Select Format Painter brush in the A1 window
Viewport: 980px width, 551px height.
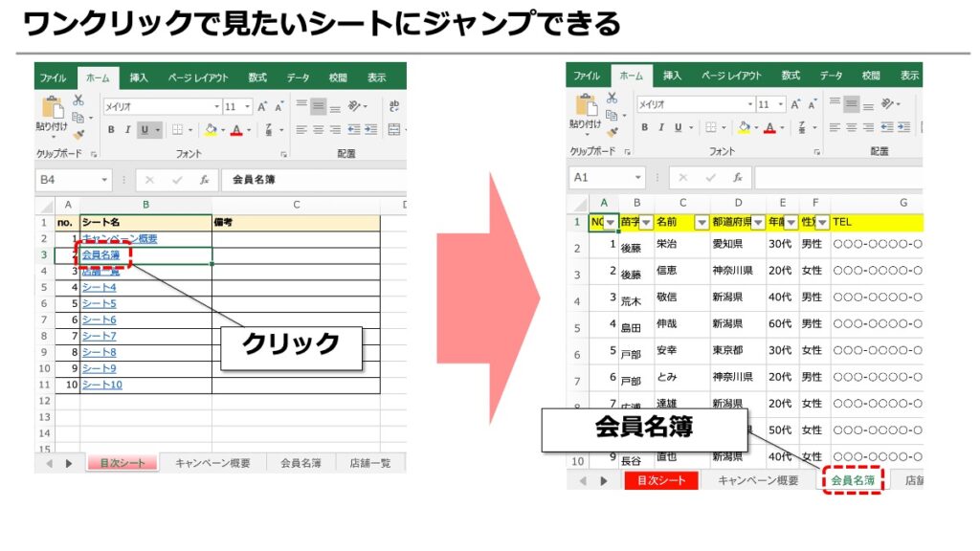[612, 132]
